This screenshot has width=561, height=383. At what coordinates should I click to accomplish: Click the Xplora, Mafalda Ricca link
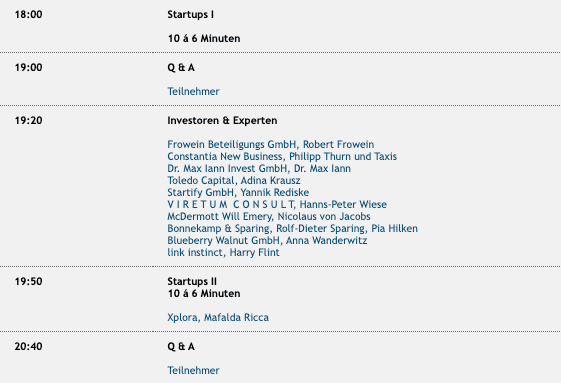218,317
